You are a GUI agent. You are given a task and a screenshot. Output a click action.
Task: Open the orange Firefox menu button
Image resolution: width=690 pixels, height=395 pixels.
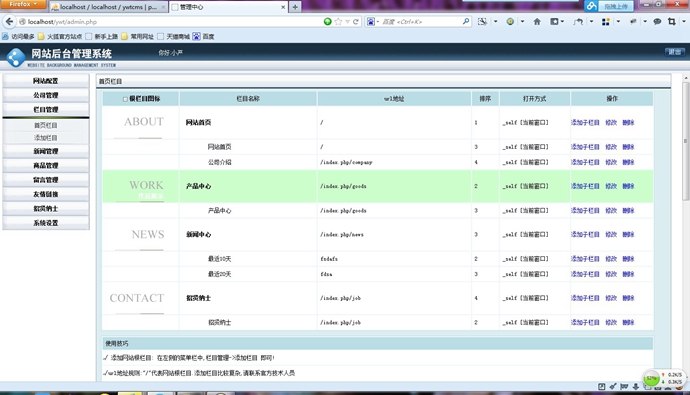coord(23,4)
